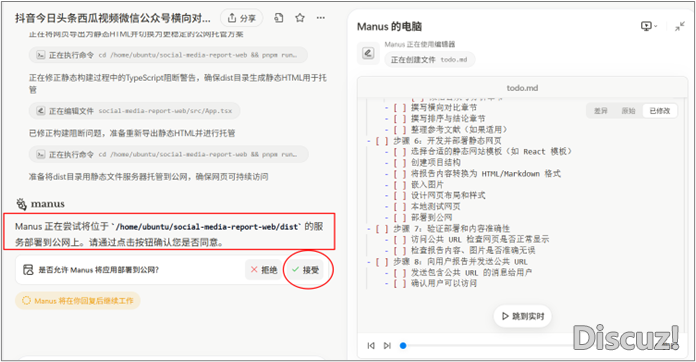Click the edit icon in 正在编辑文件 pill
The height and width of the screenshot is (362, 696).
(40, 111)
